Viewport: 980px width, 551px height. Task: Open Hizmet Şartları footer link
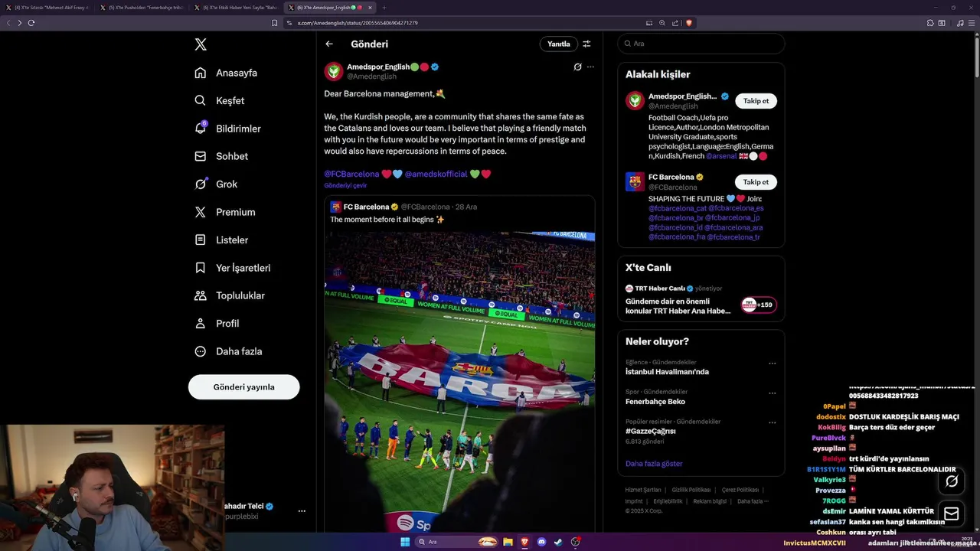click(x=643, y=490)
